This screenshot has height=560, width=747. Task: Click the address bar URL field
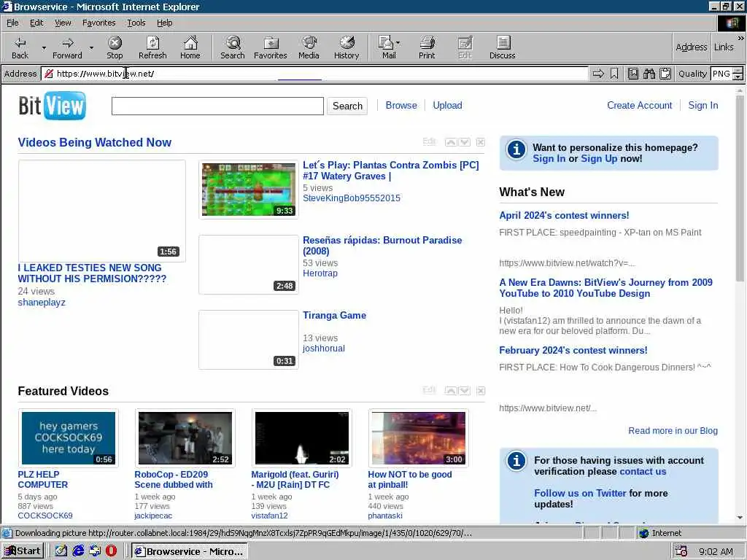point(314,74)
